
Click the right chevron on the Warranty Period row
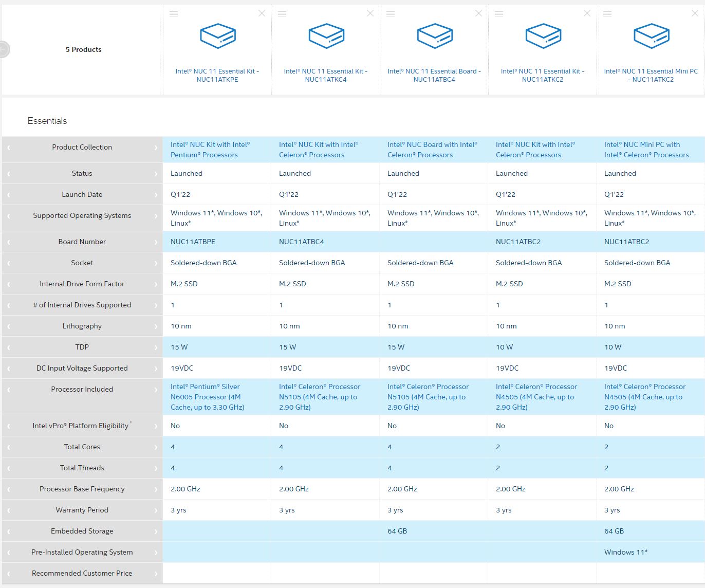point(156,510)
